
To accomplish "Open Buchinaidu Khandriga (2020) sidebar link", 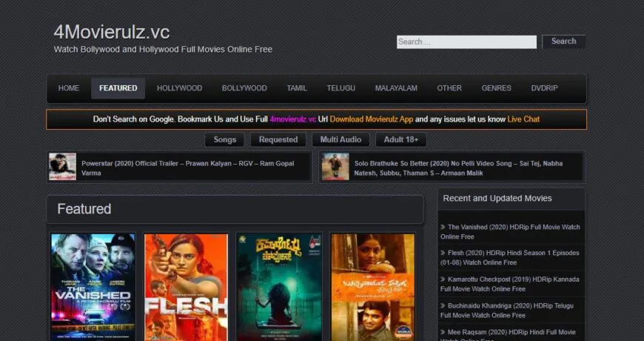I will pyautogui.click(x=507, y=310).
